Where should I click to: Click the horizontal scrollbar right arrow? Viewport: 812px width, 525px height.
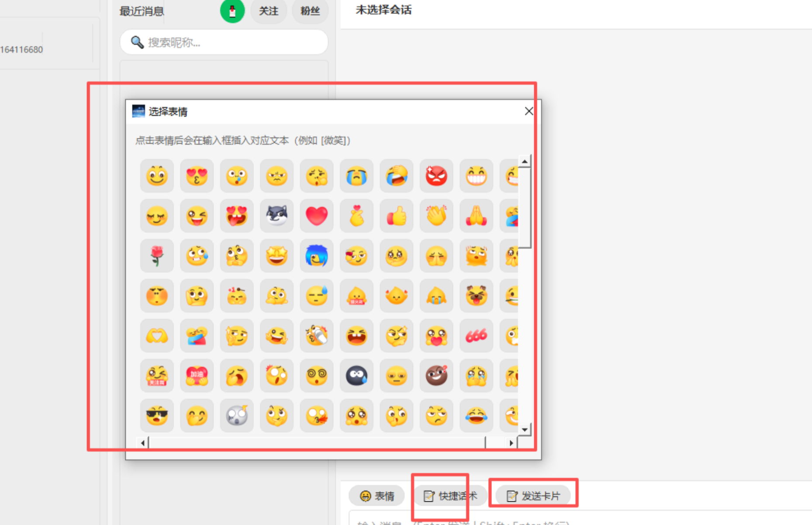511,443
